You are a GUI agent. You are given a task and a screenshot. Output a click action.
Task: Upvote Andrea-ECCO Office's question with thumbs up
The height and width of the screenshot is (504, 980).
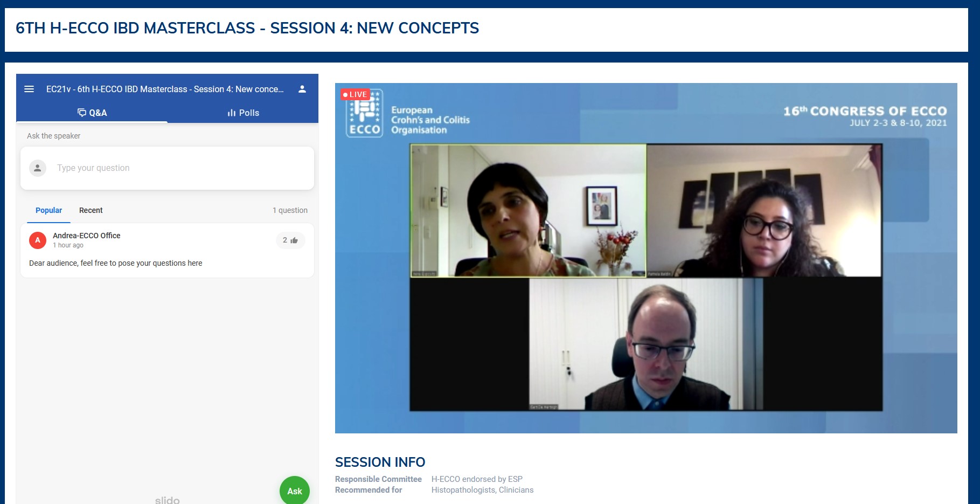290,240
